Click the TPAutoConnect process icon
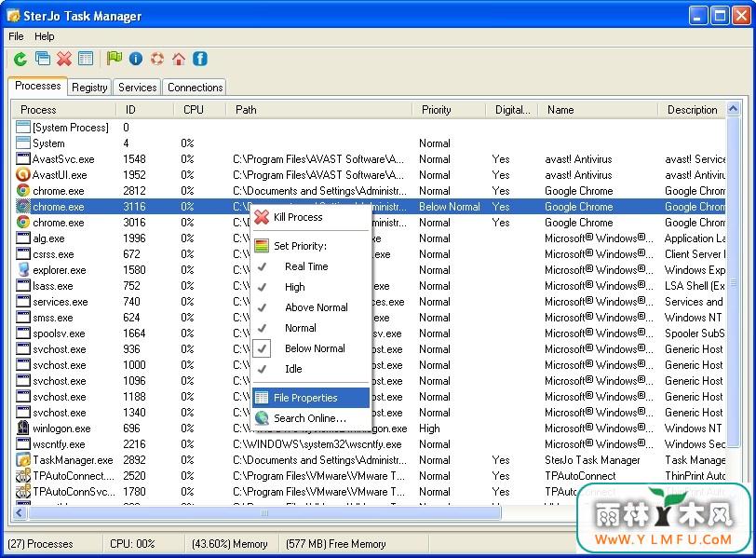Image resolution: width=756 pixels, height=558 pixels. [x=22, y=475]
